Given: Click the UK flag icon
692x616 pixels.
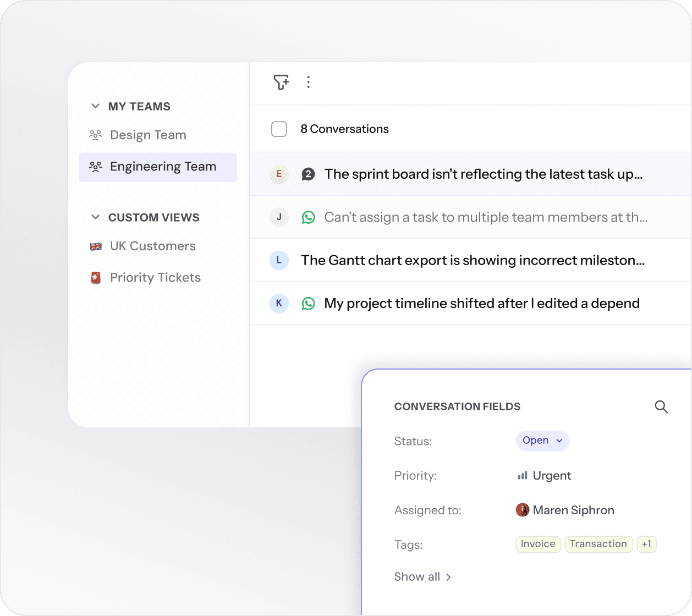Looking at the screenshot, I should click(96, 246).
